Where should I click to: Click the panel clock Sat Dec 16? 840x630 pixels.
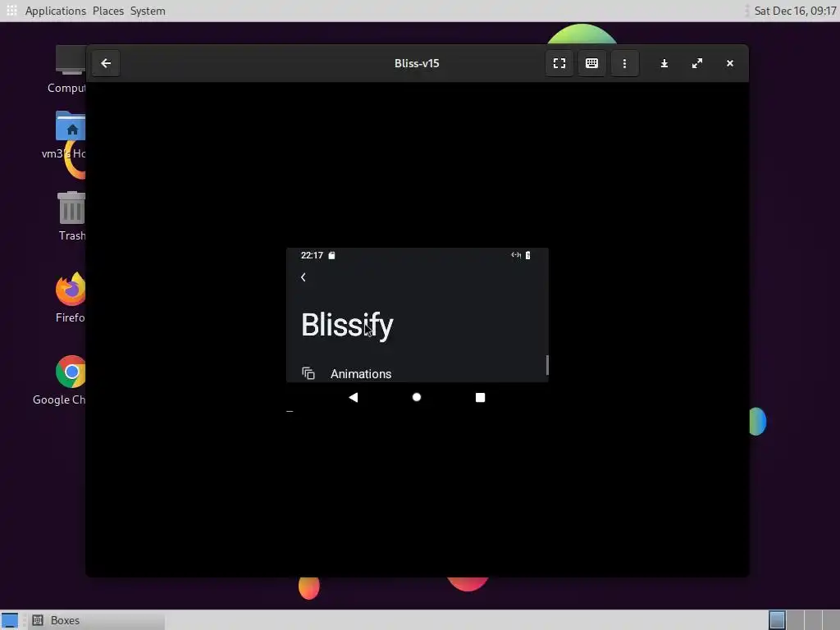[x=795, y=11]
